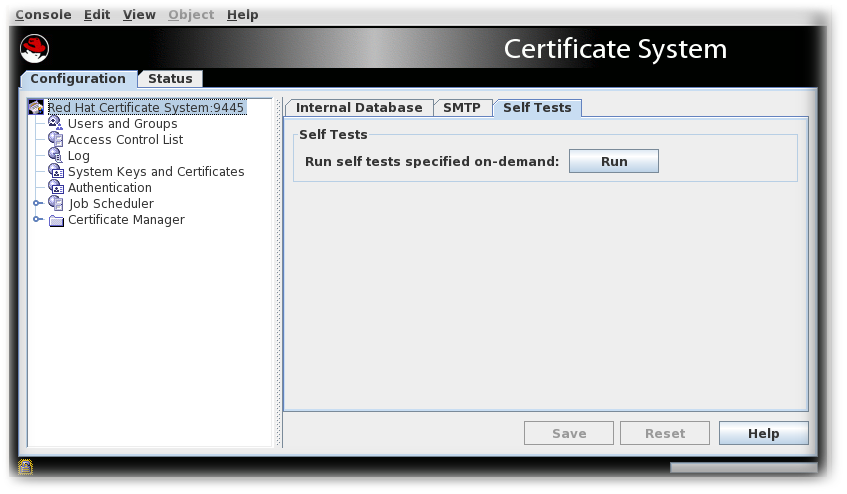Expand the Certificate Manager tree node
The height and width of the screenshot is (494, 847).
[38, 220]
